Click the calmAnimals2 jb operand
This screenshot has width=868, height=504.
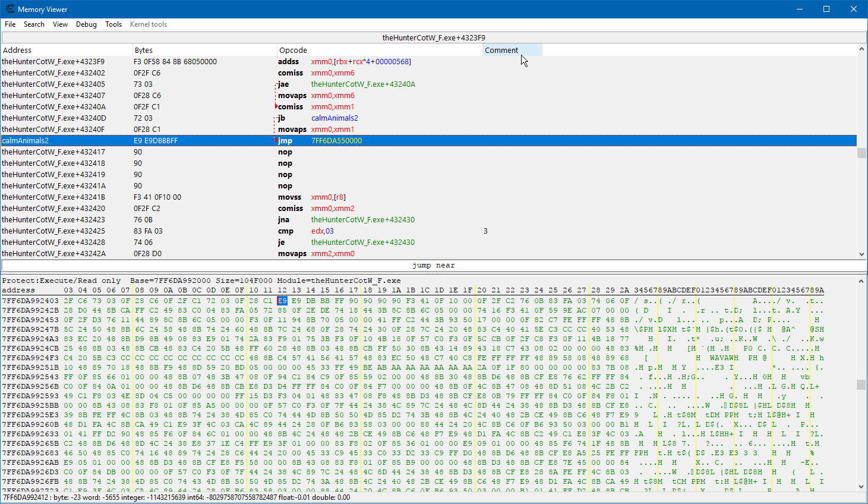[334, 118]
